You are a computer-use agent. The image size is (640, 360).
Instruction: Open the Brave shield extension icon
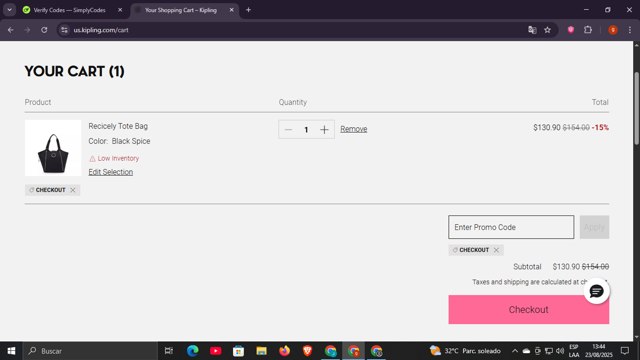tap(571, 30)
